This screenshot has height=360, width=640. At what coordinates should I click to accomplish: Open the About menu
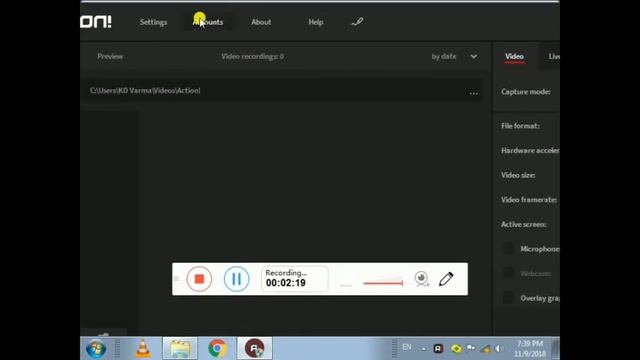[x=261, y=22]
